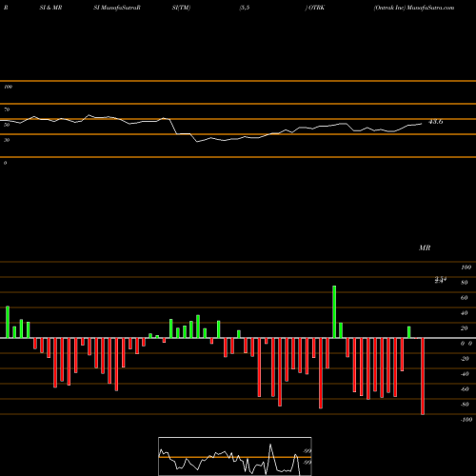Click the MR axis label 40
The height and width of the screenshot is (476, 476).
coord(465,313)
